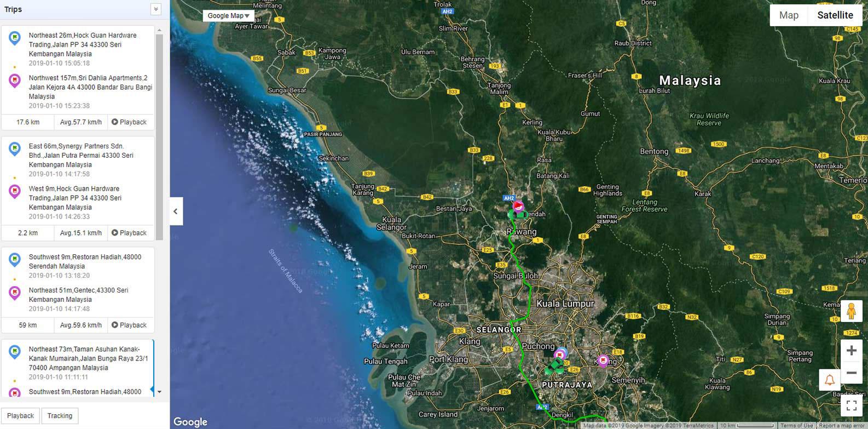The image size is (868, 429).
Task: Open Street View pegman icon
Action: pos(851,312)
